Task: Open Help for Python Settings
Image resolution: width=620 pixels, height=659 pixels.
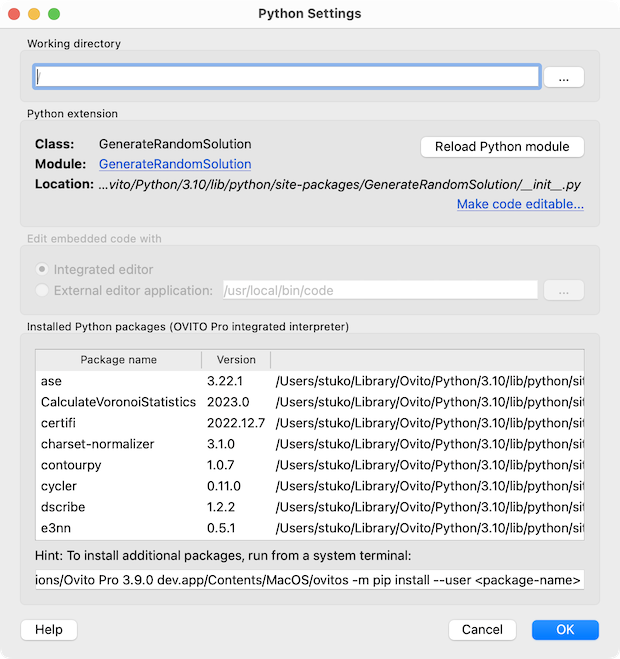Action: 49,630
